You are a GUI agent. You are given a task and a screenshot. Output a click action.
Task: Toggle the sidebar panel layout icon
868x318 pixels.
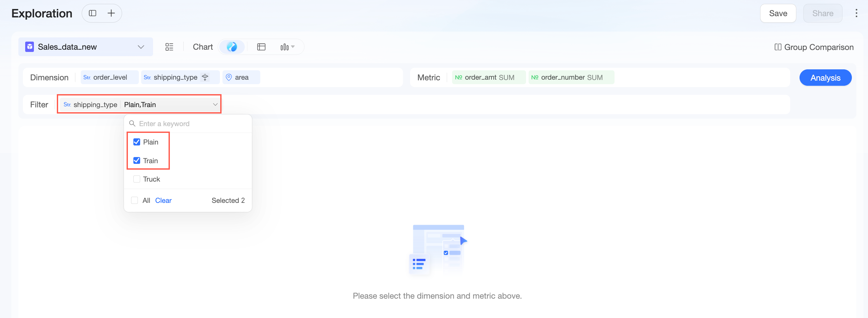coord(92,13)
